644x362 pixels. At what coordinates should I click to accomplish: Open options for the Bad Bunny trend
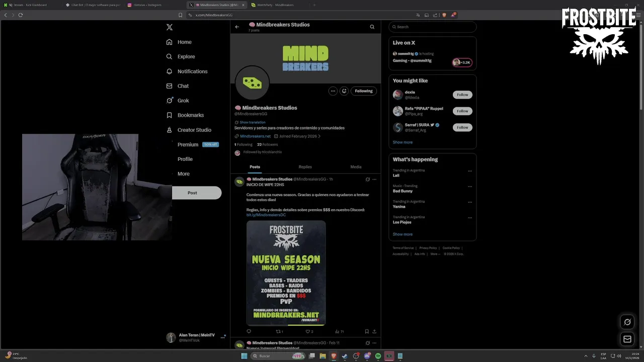(x=470, y=187)
